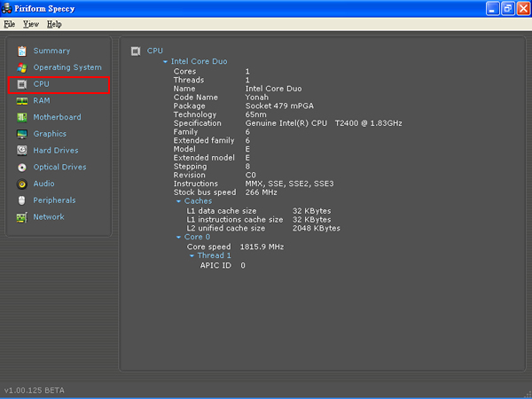Open the View menu
The height and width of the screenshot is (399, 532).
(x=31, y=24)
